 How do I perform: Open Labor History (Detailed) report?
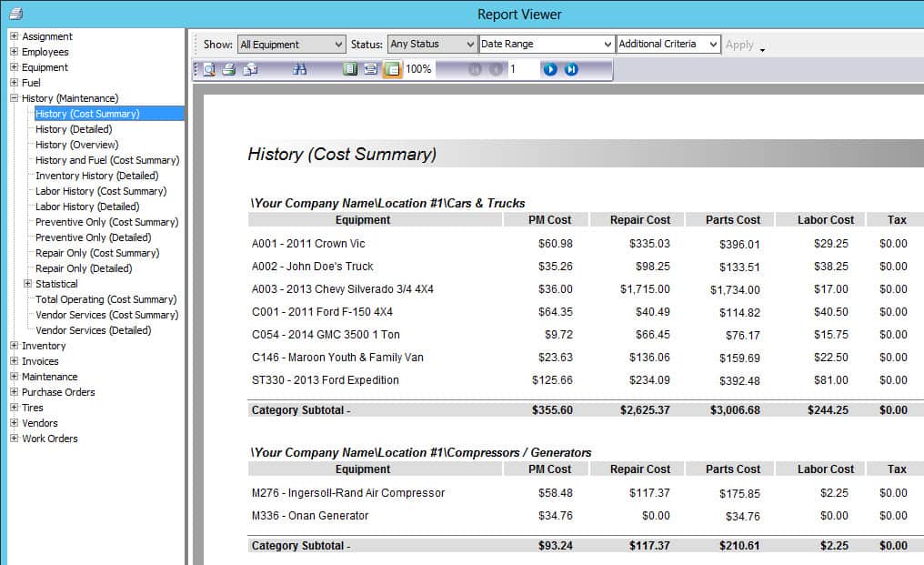pos(87,207)
